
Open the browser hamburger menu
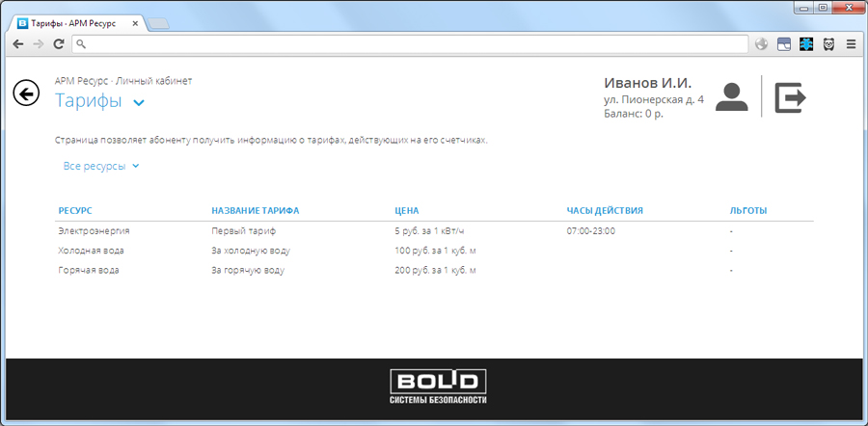[x=851, y=44]
